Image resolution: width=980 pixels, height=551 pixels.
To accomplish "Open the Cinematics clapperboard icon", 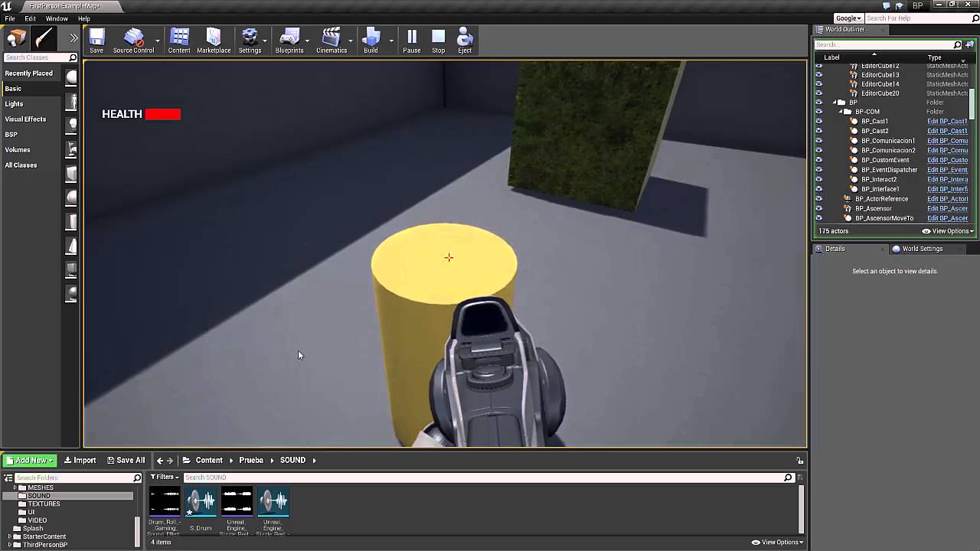I will coord(332,41).
